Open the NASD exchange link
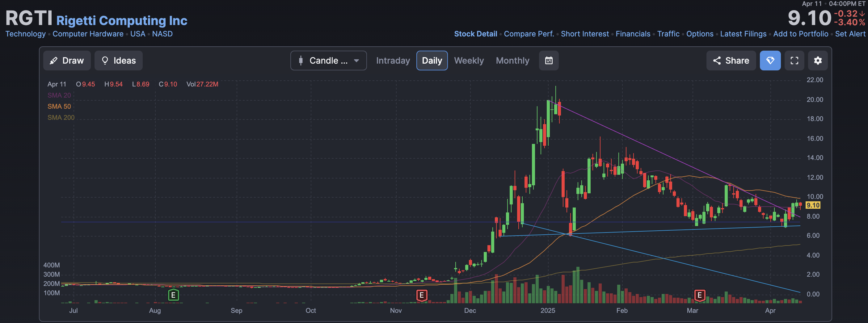This screenshot has width=868, height=323. click(x=162, y=34)
